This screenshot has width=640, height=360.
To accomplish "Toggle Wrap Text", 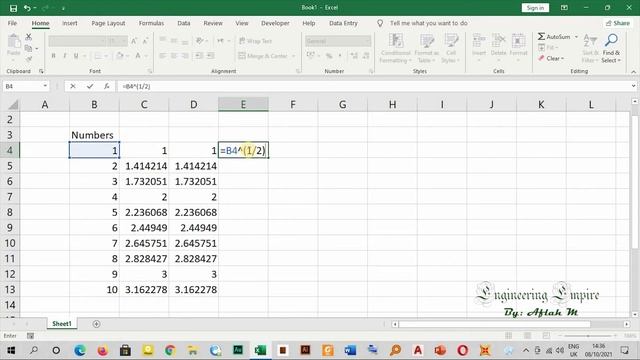I will pyautogui.click(x=256, y=41).
